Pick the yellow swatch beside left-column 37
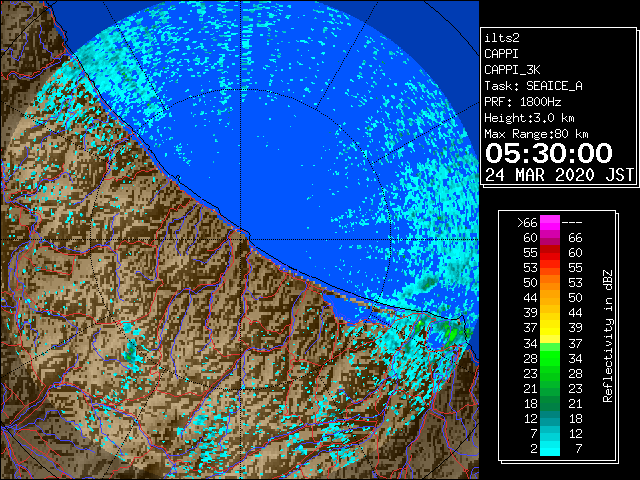Image resolution: width=640 pixels, height=480 pixels. point(550,328)
